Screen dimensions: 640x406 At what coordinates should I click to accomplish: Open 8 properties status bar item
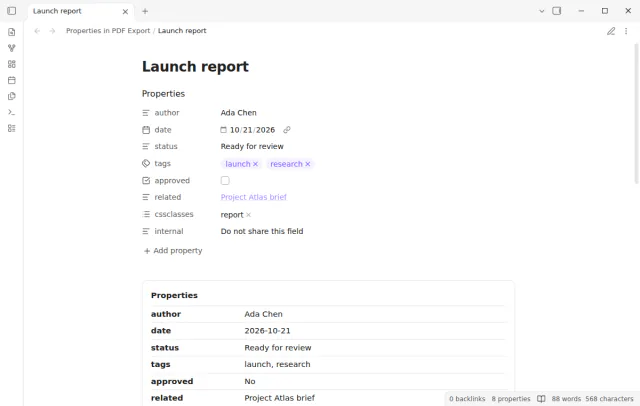pyautogui.click(x=511, y=399)
